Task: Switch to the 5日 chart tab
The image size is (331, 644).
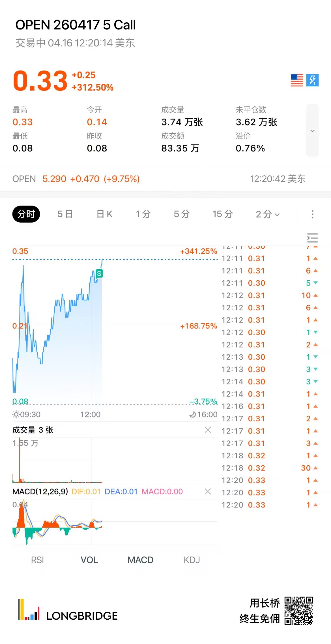Action: (65, 214)
